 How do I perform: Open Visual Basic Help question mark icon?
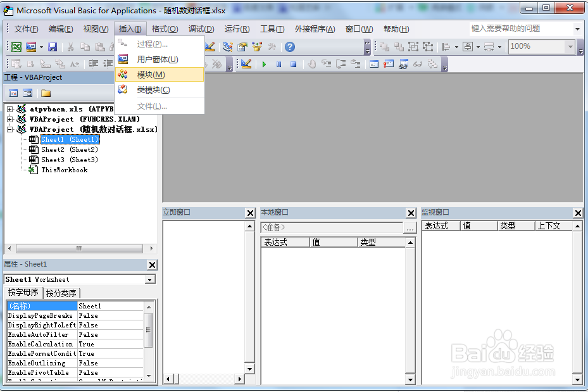(x=289, y=47)
